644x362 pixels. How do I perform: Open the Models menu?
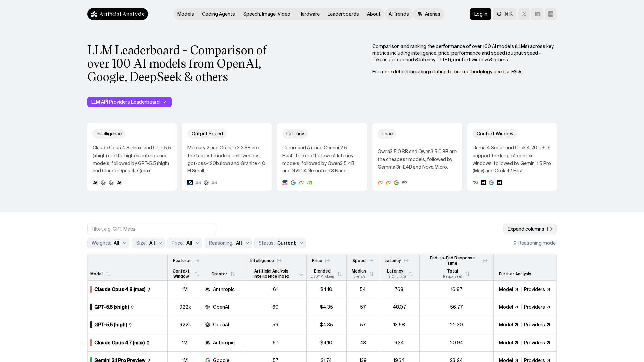185,14
